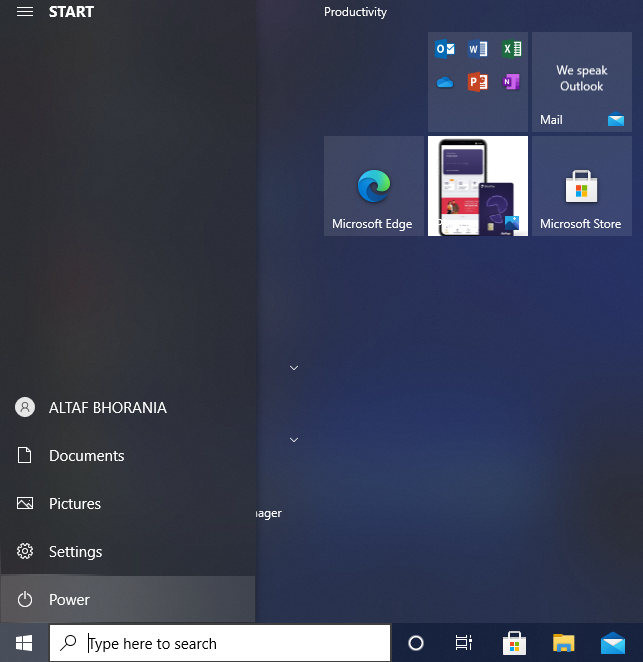The image size is (643, 662).
Task: Open Microsoft Store from the taskbar
Action: point(514,643)
